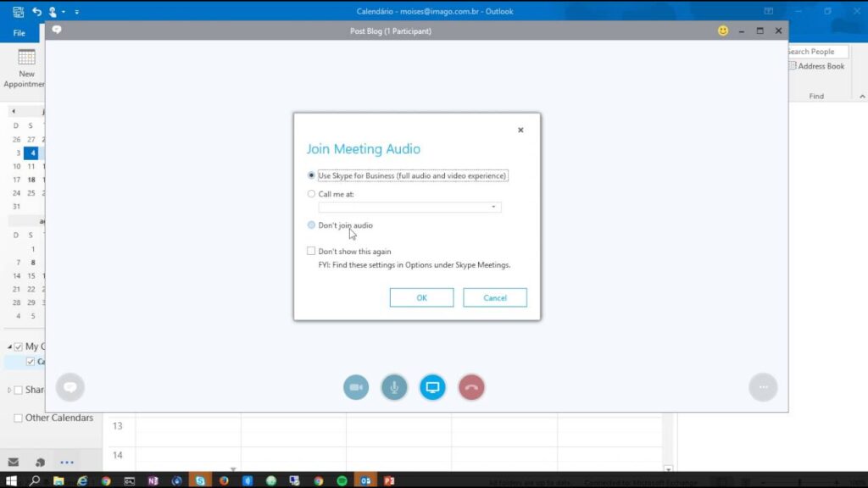Select Use Skype for Business audio option
Image resolution: width=868 pixels, height=488 pixels.
[311, 175]
